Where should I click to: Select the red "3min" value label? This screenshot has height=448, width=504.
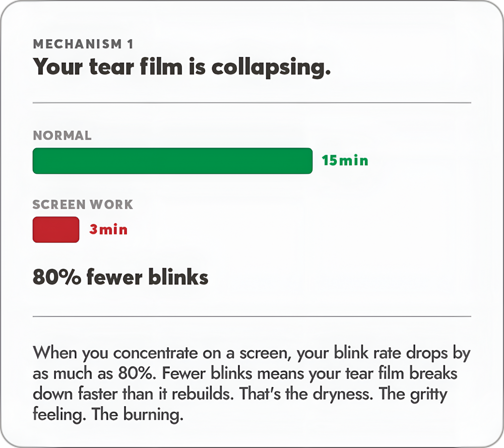[x=108, y=229]
